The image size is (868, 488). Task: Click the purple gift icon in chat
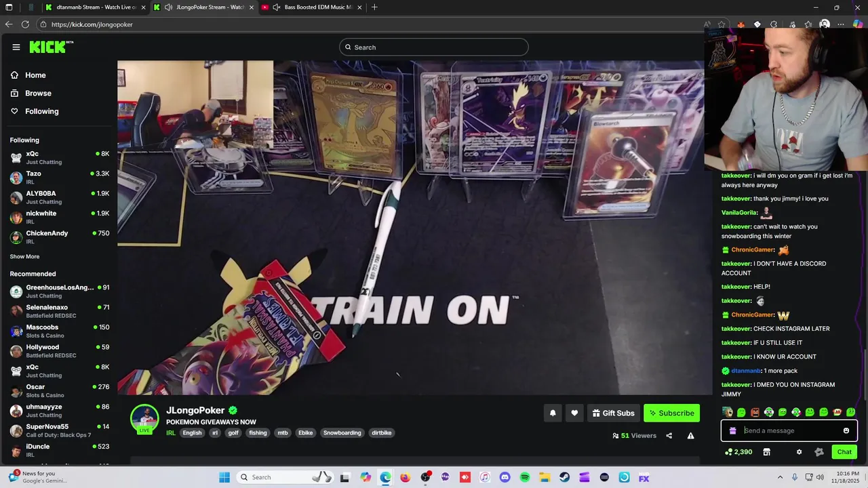tap(732, 430)
